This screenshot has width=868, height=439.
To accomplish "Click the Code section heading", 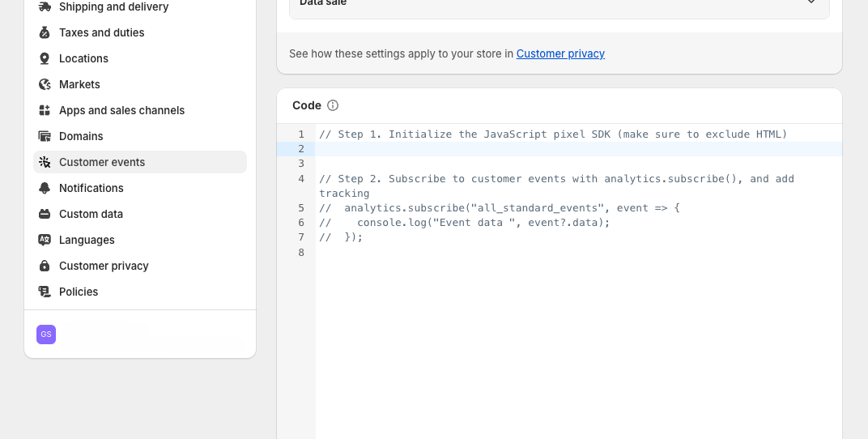I will coord(307,106).
